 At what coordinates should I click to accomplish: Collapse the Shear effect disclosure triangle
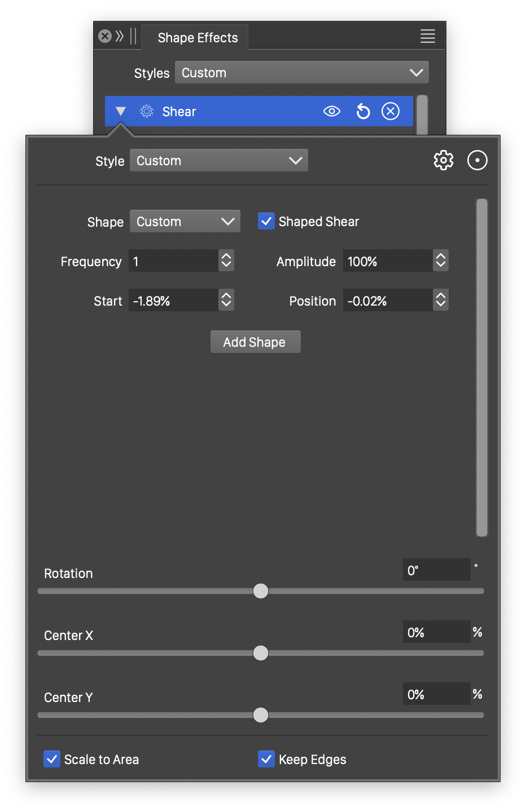tap(121, 112)
